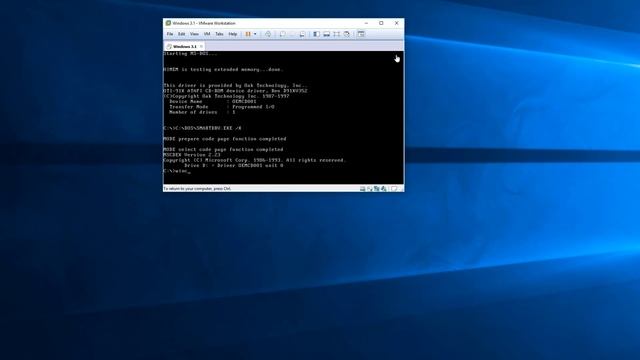Open the File menu
Viewport: 640px width, 360px height.
pos(170,34)
